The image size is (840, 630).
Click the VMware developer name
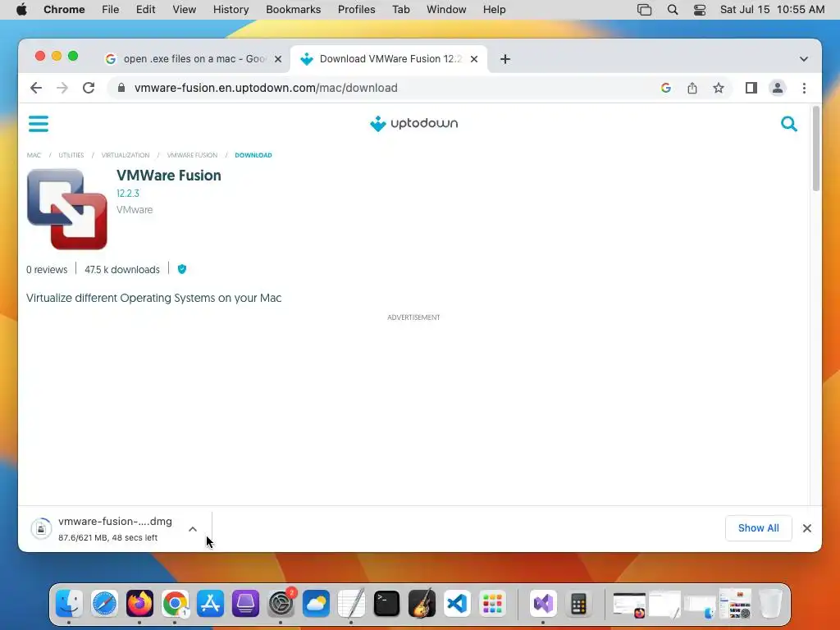click(135, 209)
